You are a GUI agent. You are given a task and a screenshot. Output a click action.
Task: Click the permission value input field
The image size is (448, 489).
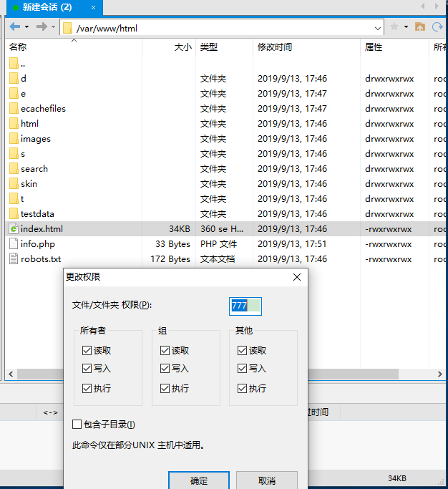(x=245, y=306)
